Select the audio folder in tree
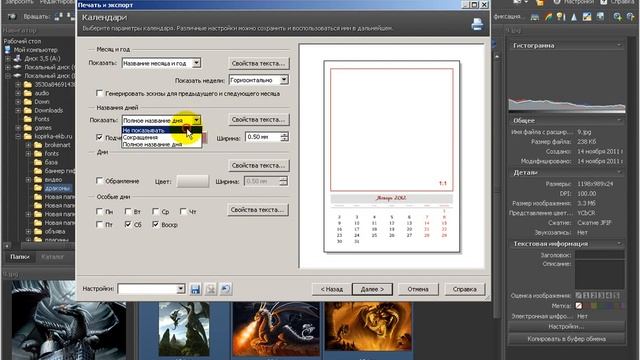640x360 pixels. click(42, 93)
